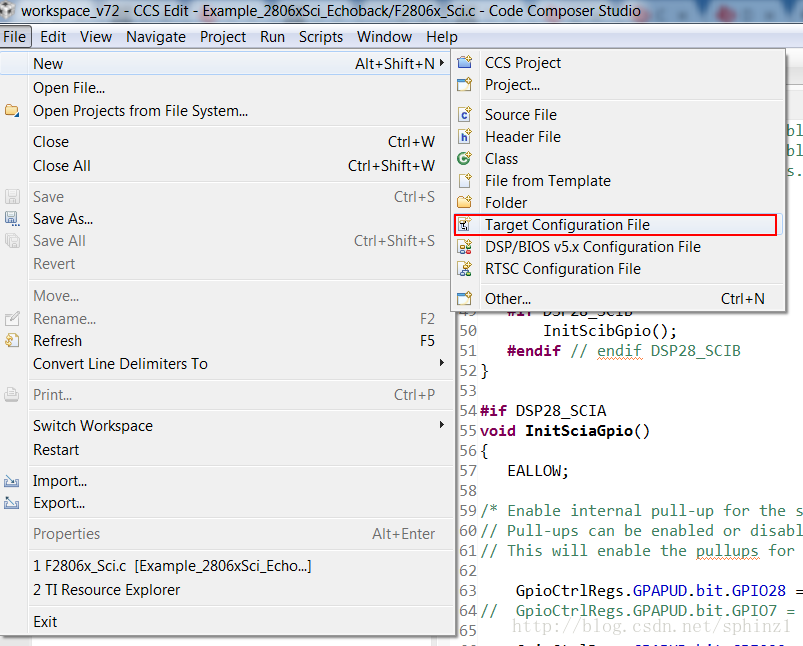
Task: Choose File from Template entry
Action: (618, 181)
